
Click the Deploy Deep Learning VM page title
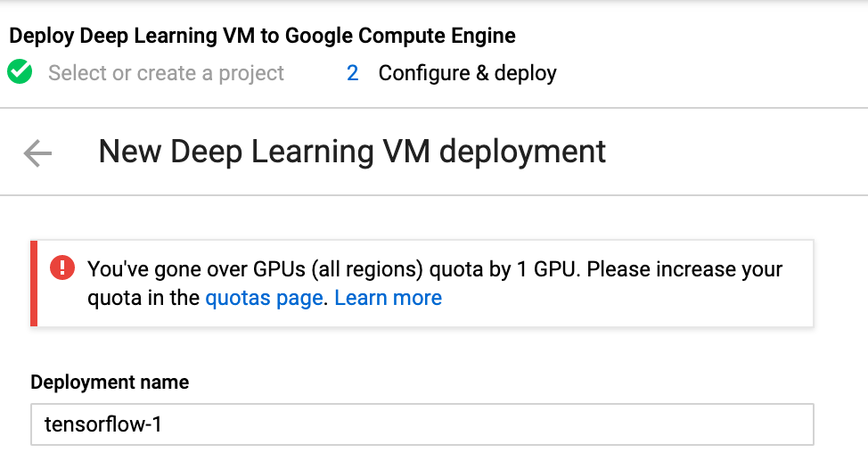[x=262, y=37]
